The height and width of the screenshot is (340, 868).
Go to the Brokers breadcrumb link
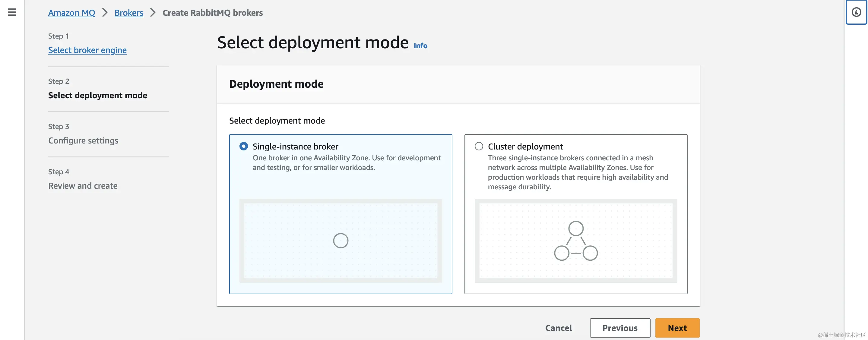[129, 13]
